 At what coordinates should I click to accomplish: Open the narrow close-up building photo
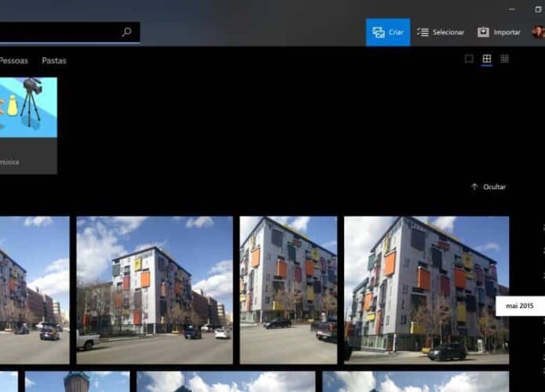point(288,290)
